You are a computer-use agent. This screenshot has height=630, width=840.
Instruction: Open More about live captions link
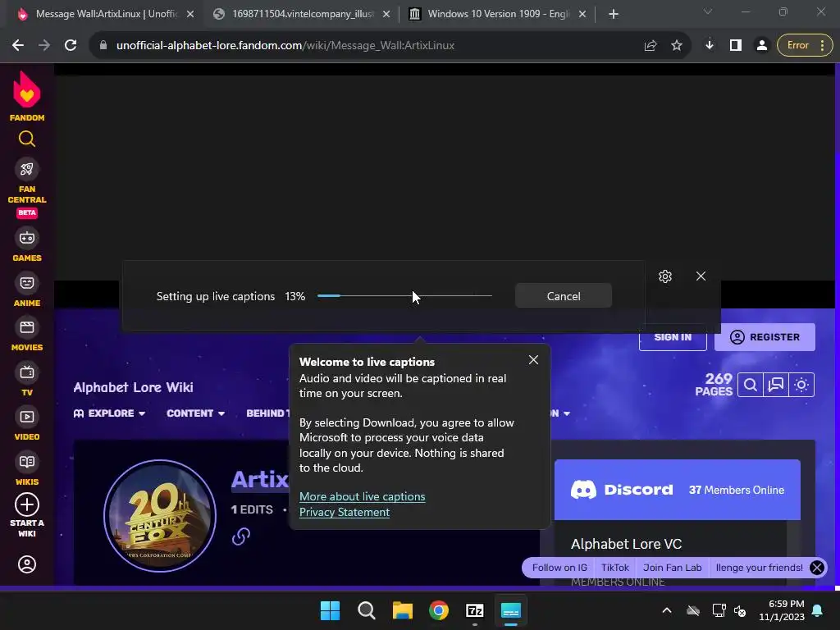362,497
